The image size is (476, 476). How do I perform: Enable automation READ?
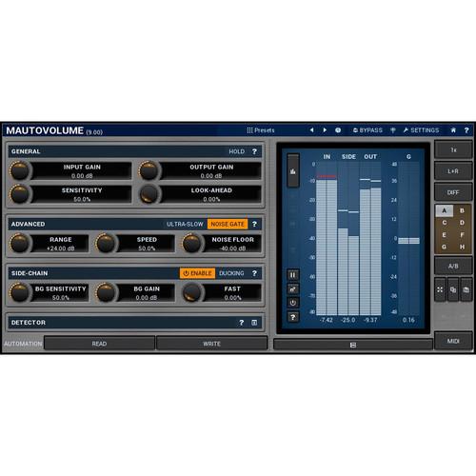click(x=99, y=344)
